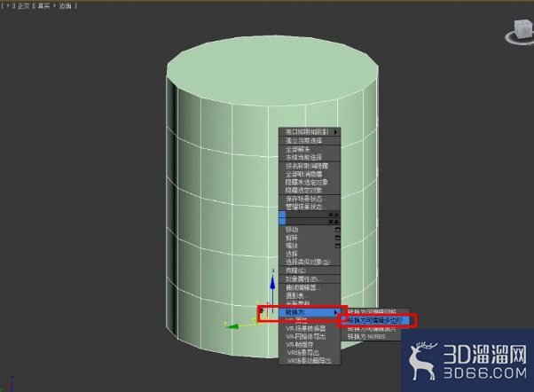Click the green Y-axis gizmo arrow
This screenshot has height=392, width=534.
pos(232,326)
